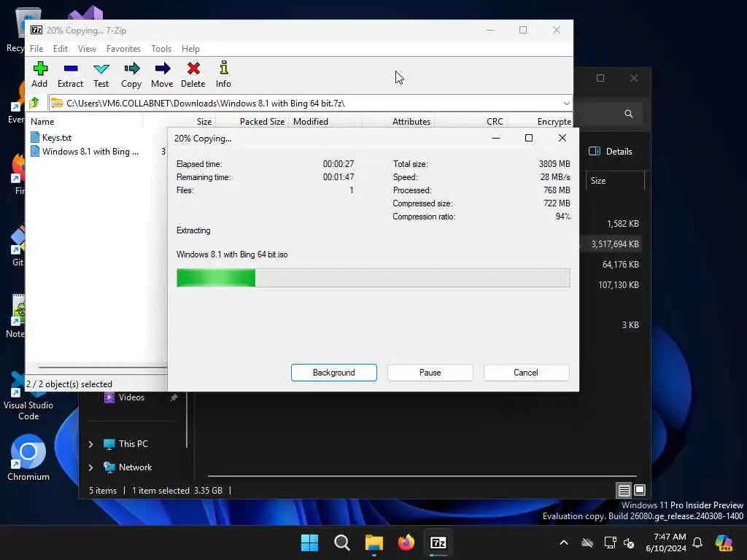
Task: Launch Firefox from the taskbar
Action: tap(406, 542)
